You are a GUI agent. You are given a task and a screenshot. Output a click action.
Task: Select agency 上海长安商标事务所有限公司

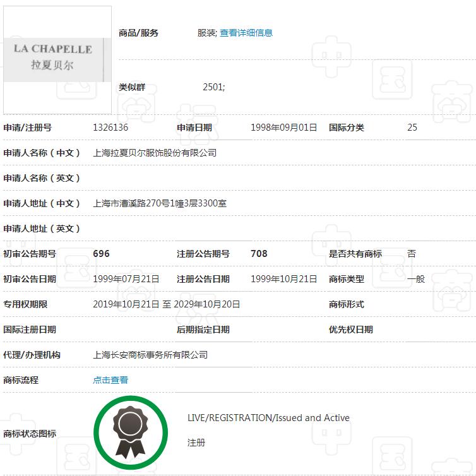coord(150,355)
